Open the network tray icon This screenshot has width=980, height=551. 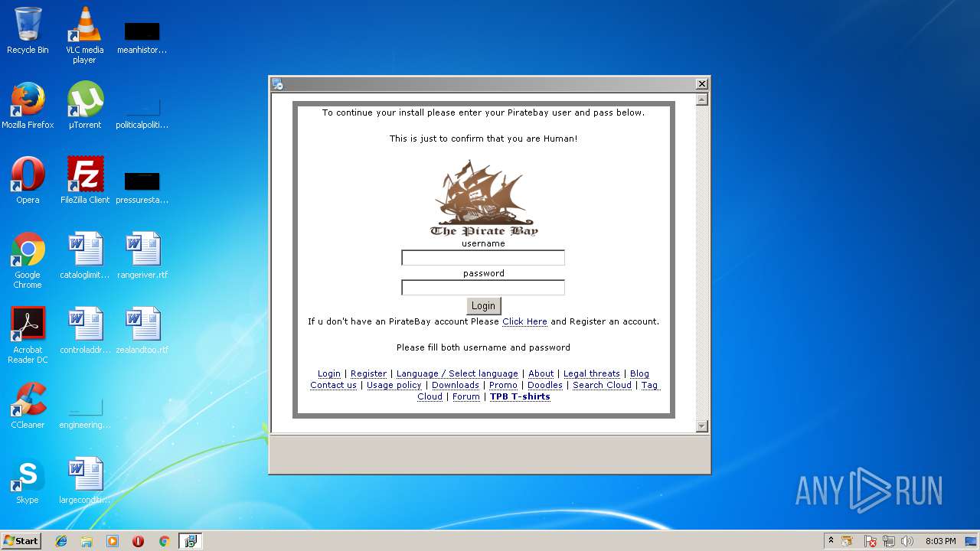click(889, 541)
